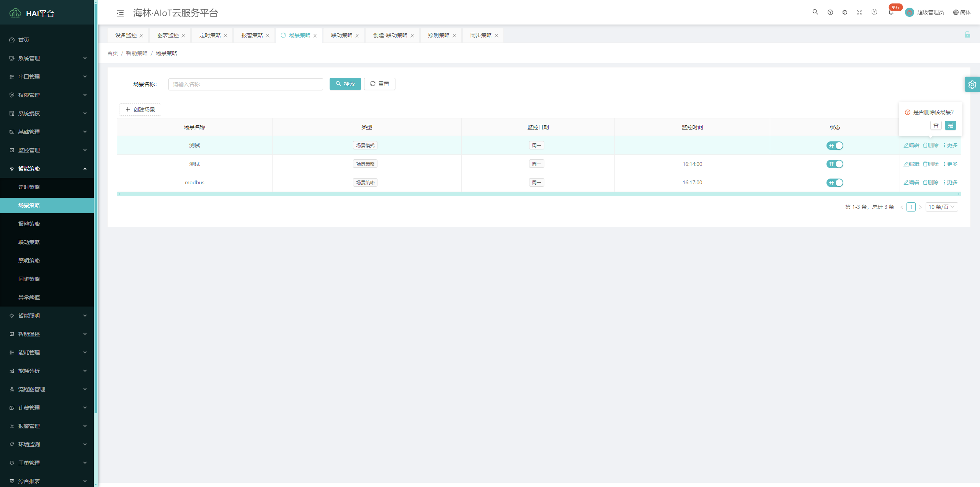Click 首页 in the breadcrumb
The height and width of the screenshot is (487, 980).
113,53
